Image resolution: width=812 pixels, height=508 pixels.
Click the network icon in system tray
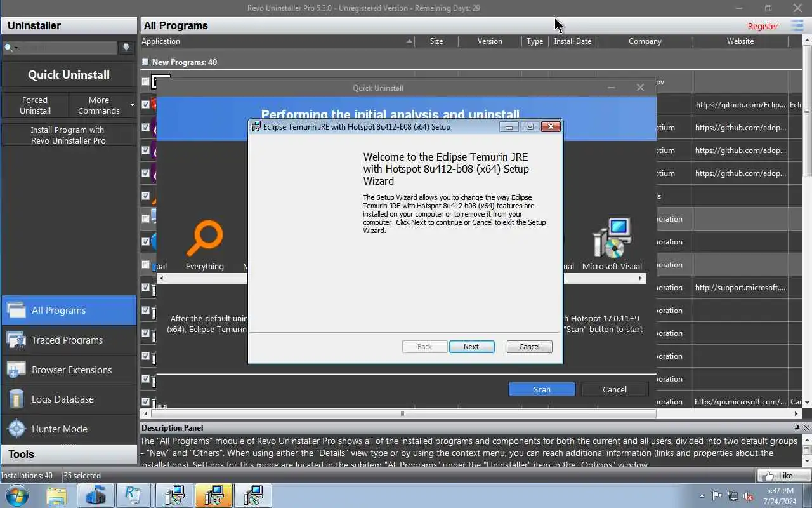[733, 496]
